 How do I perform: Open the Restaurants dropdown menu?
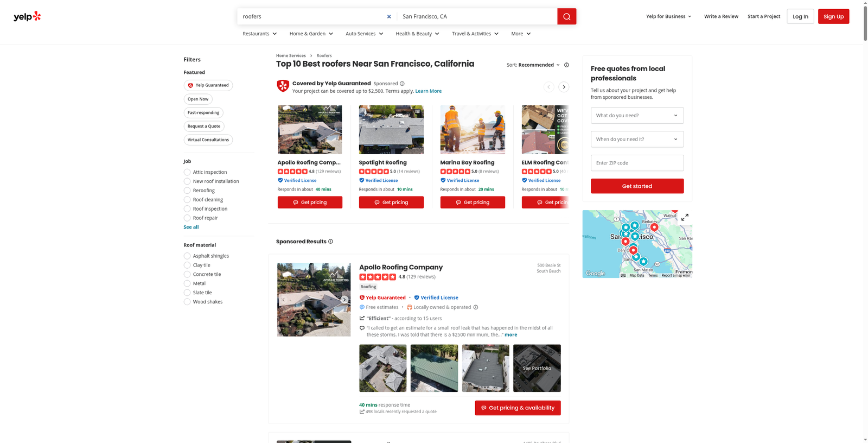tap(260, 34)
